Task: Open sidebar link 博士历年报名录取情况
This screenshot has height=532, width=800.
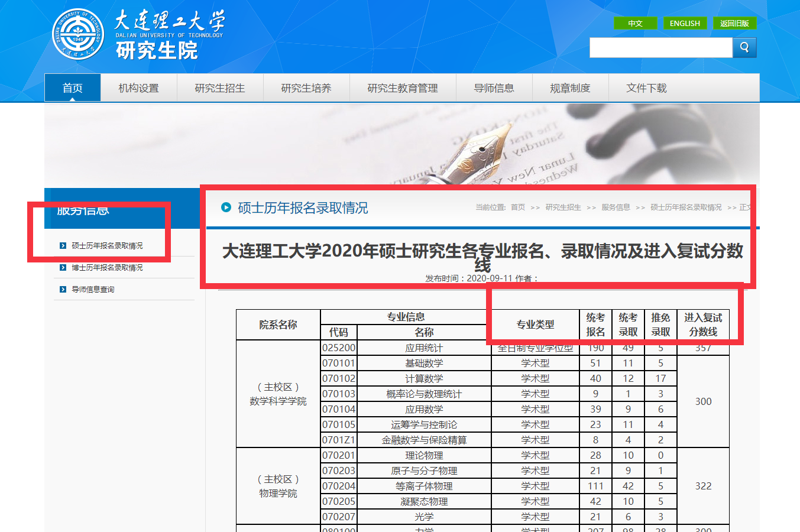Action: click(x=107, y=268)
